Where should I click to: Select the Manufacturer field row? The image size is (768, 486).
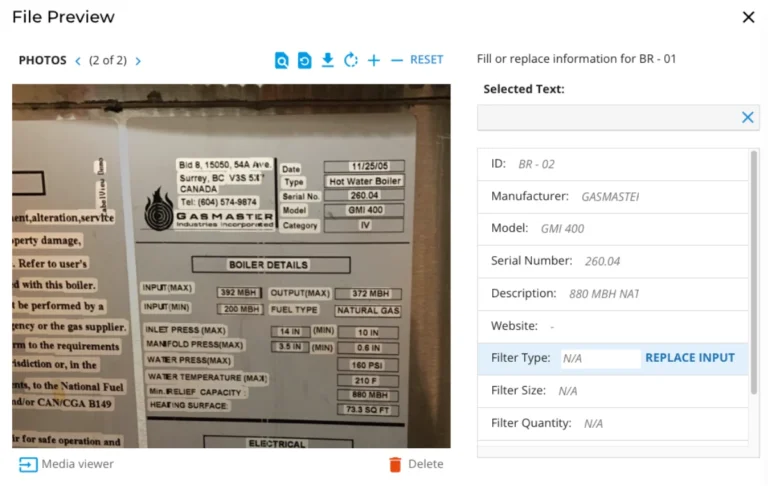pos(612,196)
